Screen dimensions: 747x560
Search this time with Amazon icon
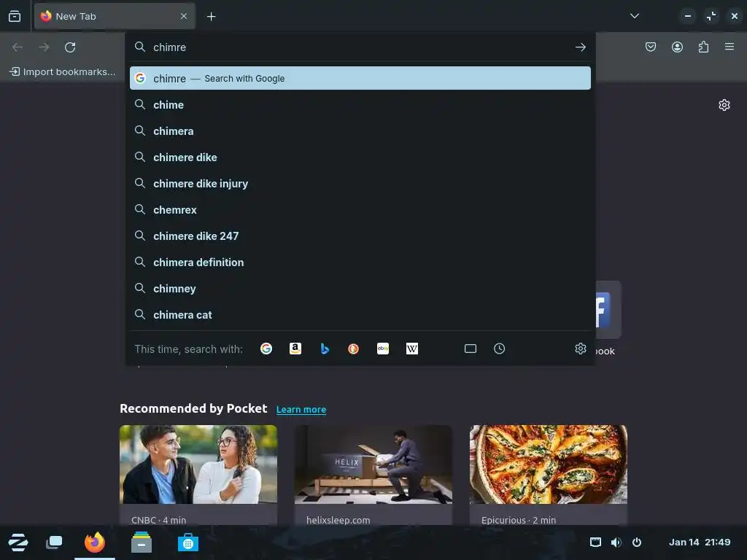tap(295, 349)
